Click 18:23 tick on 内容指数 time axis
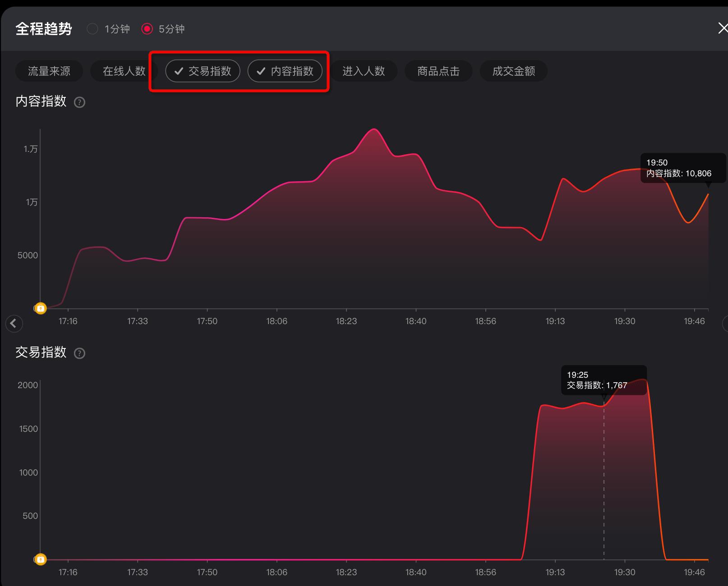Viewport: 728px width, 586px height. coord(346,321)
